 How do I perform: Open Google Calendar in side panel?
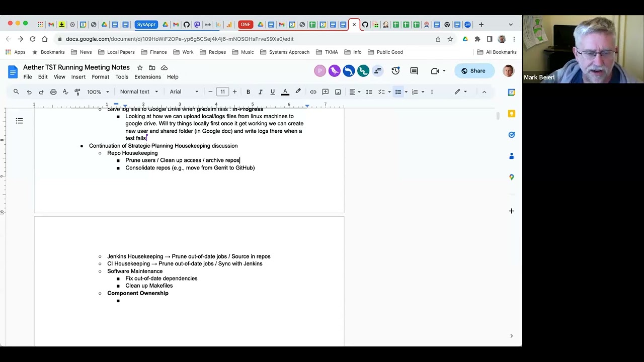pyautogui.click(x=511, y=93)
